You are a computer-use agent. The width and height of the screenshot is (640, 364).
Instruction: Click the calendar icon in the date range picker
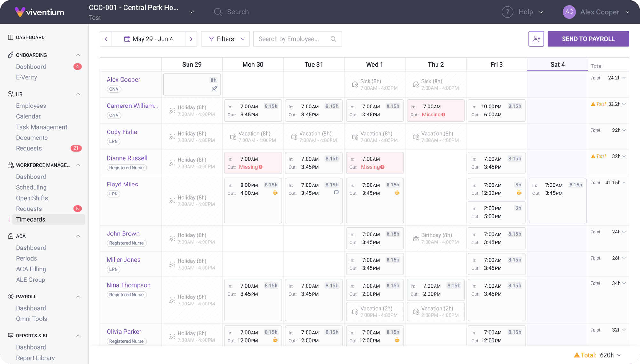pos(126,39)
